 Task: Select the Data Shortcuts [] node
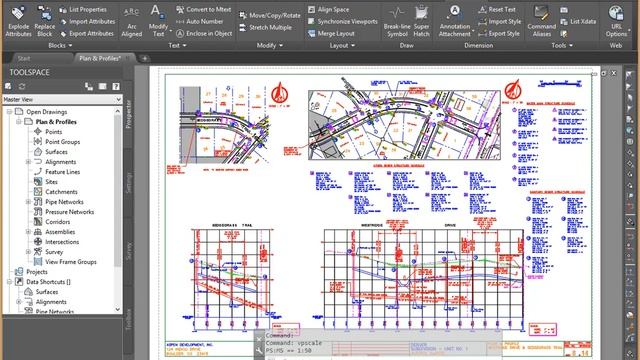coord(48,282)
